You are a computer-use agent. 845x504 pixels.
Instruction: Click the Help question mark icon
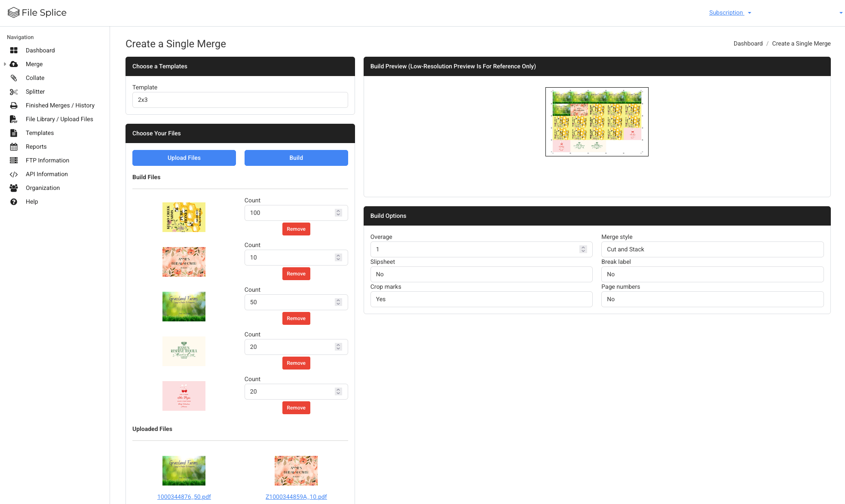click(x=14, y=202)
